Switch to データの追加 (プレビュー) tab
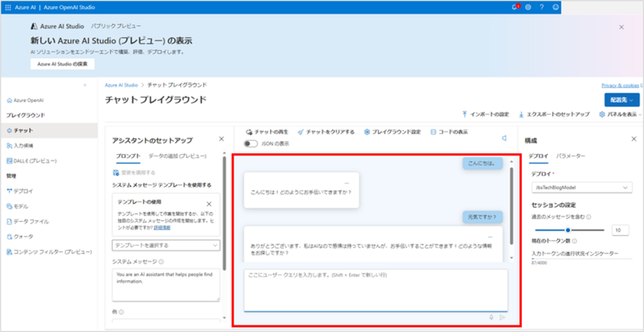 click(178, 156)
